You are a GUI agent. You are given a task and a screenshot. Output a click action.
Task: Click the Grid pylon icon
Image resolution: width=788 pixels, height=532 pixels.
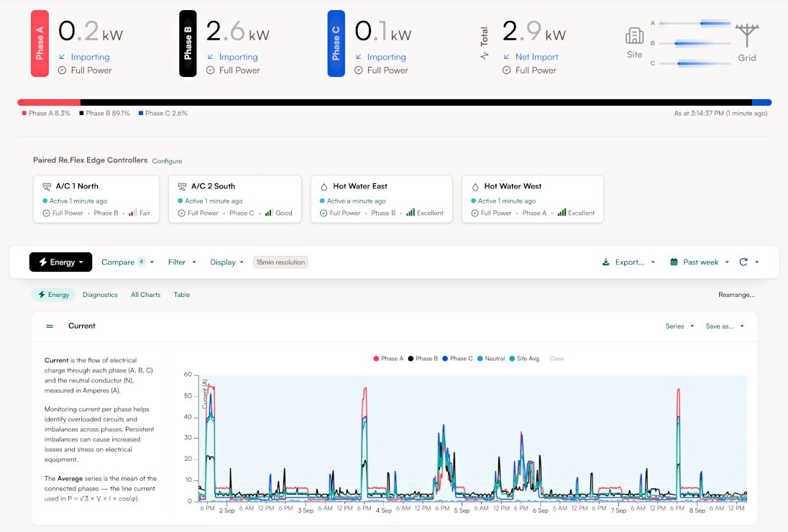coord(747,35)
